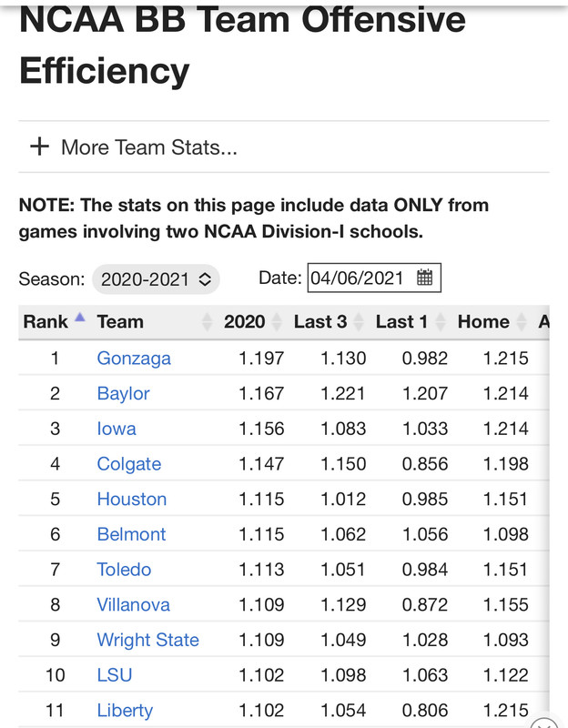Screen dimensions: 568x728
Task: Open the Toledo team link
Action: click(x=124, y=570)
